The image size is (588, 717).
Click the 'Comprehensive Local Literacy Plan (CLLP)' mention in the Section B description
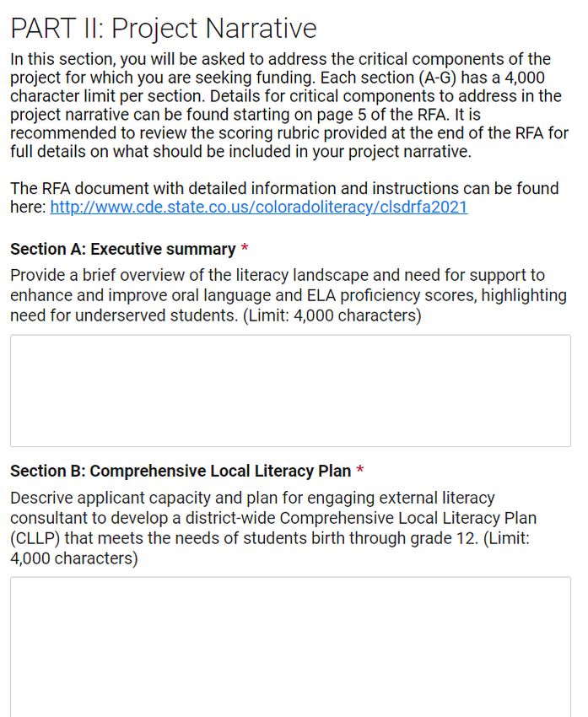(273, 528)
